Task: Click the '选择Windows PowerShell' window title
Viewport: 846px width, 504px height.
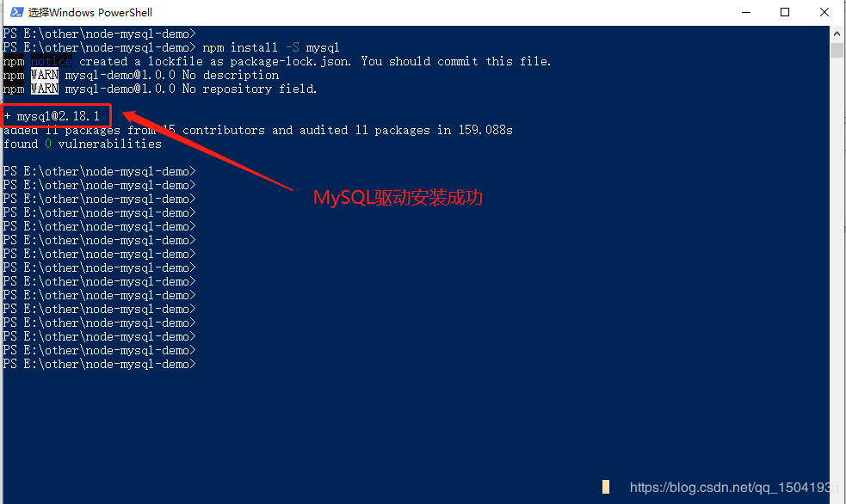Action: (x=90, y=12)
